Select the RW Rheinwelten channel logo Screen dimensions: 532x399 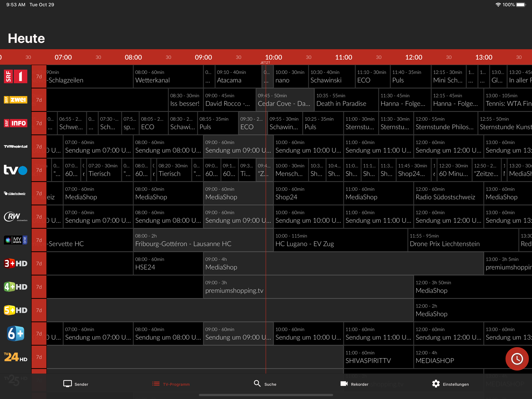click(x=16, y=217)
